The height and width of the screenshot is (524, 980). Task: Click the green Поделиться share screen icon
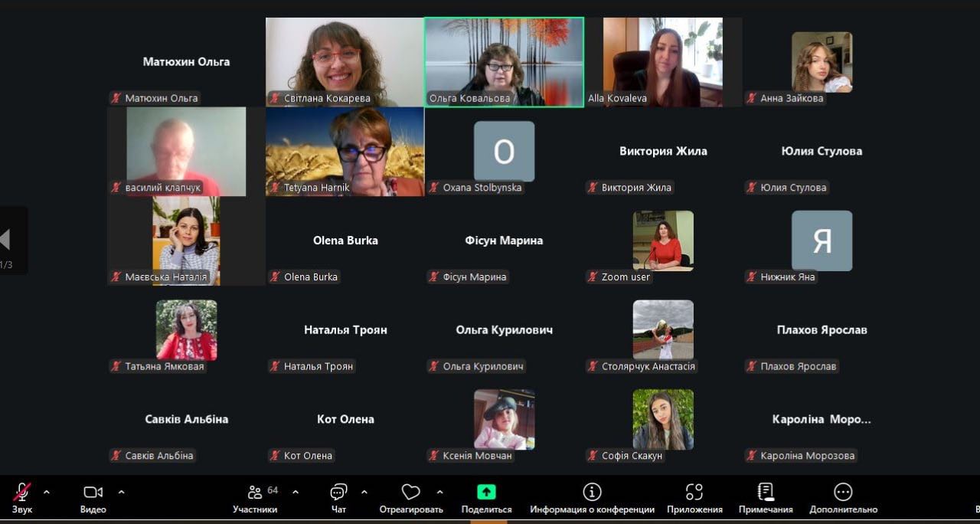[486, 492]
